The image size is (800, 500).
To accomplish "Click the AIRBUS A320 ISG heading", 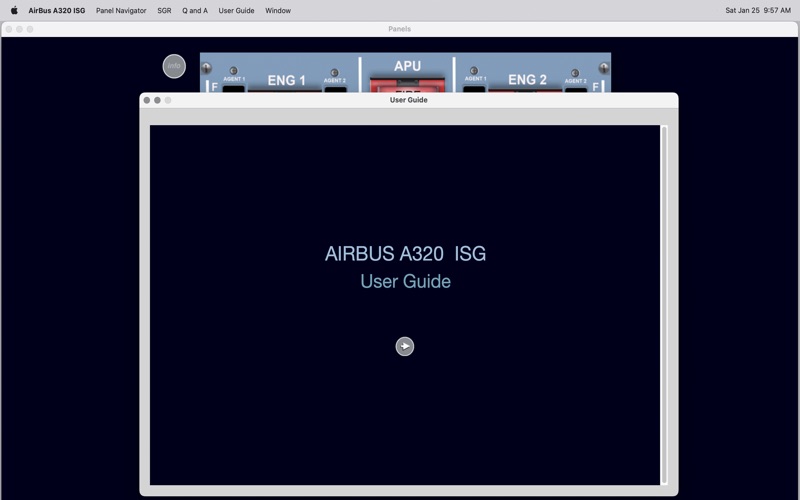I will [405, 254].
